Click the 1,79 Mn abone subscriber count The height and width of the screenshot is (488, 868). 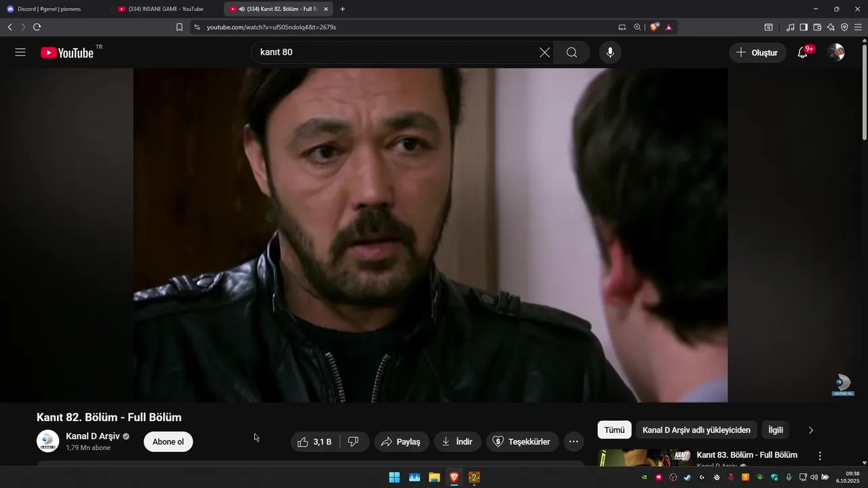click(88, 448)
